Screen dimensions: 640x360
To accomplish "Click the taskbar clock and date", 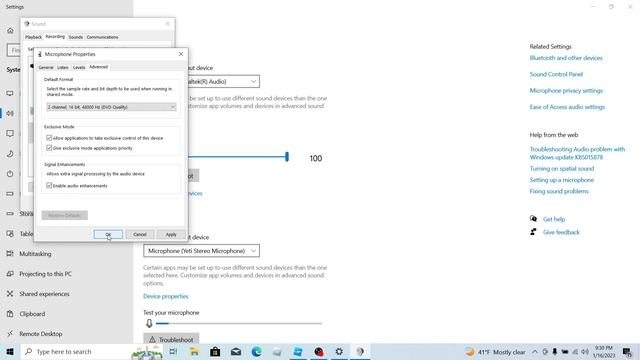I will 604,351.
